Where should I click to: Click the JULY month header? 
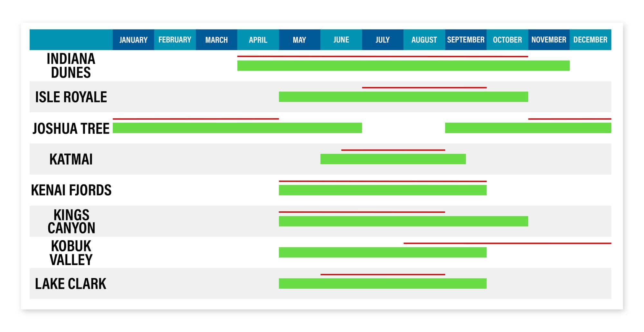click(383, 40)
